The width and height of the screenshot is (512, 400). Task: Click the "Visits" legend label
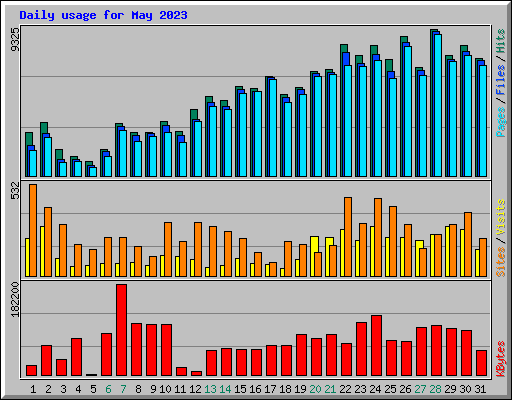[x=501, y=218]
